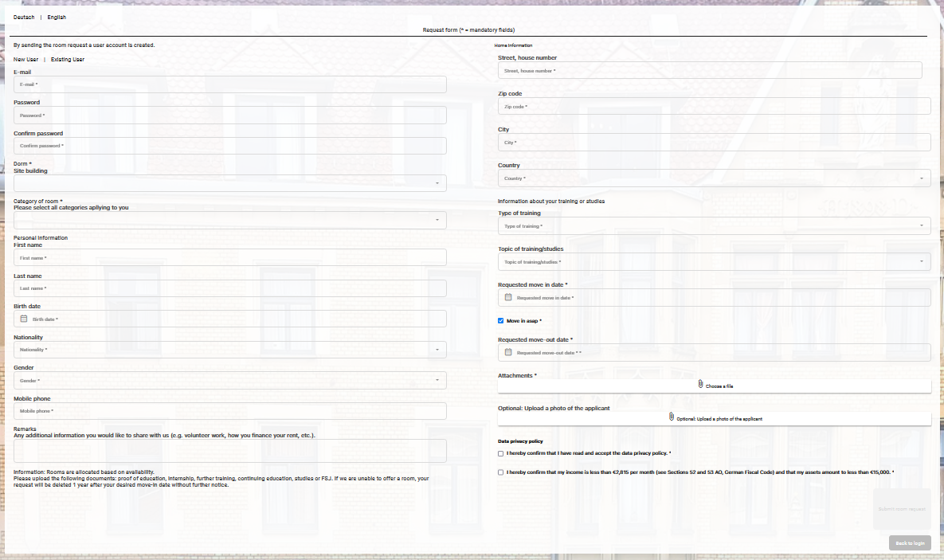Accept the data privacy policy checkbox

pos(501,453)
